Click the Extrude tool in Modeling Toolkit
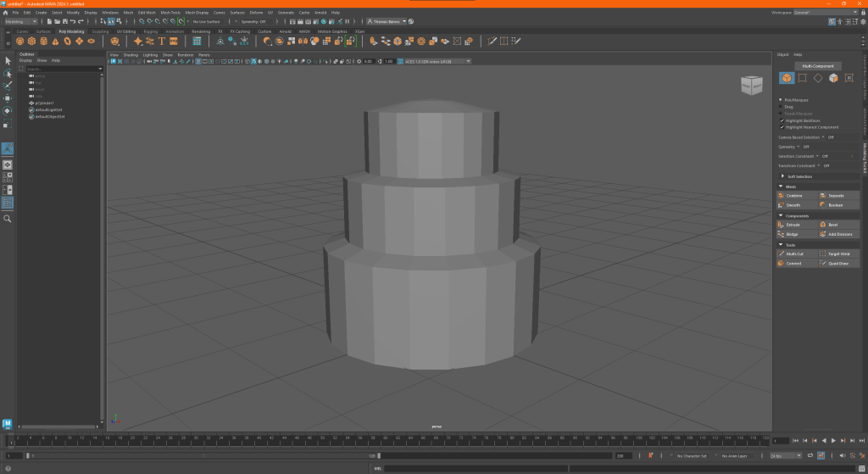This screenshot has width=868, height=474. click(793, 225)
